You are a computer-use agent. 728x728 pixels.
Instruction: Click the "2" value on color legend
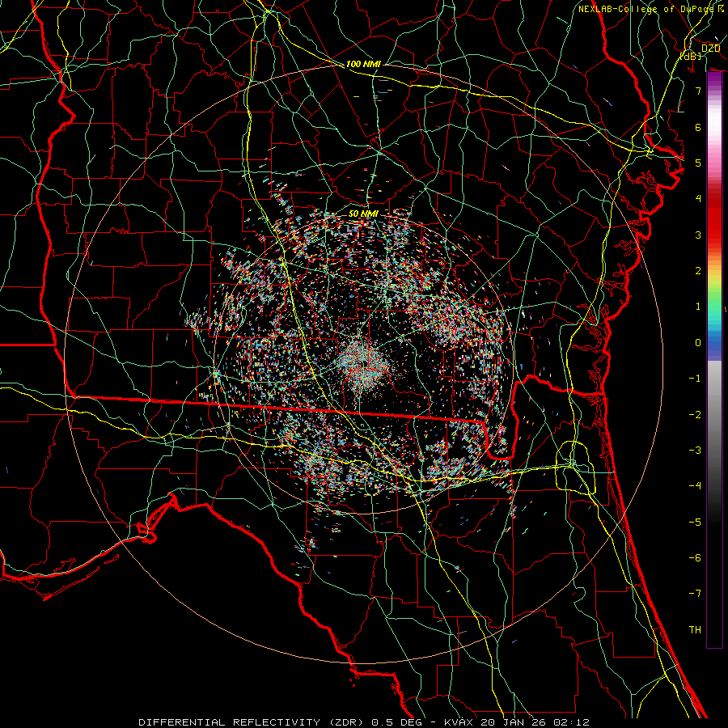(698, 271)
